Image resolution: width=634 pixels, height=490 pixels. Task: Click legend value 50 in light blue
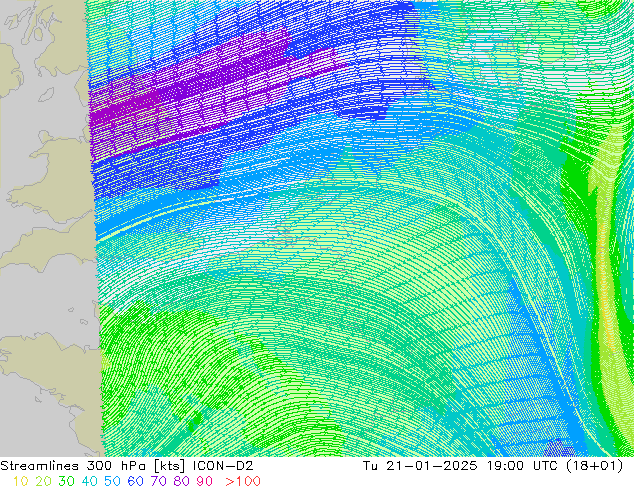(x=112, y=482)
